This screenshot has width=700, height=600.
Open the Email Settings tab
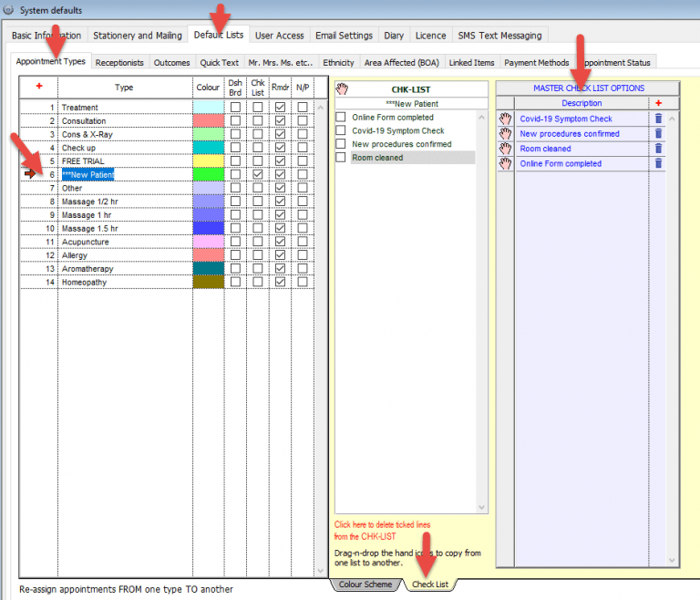tap(344, 36)
